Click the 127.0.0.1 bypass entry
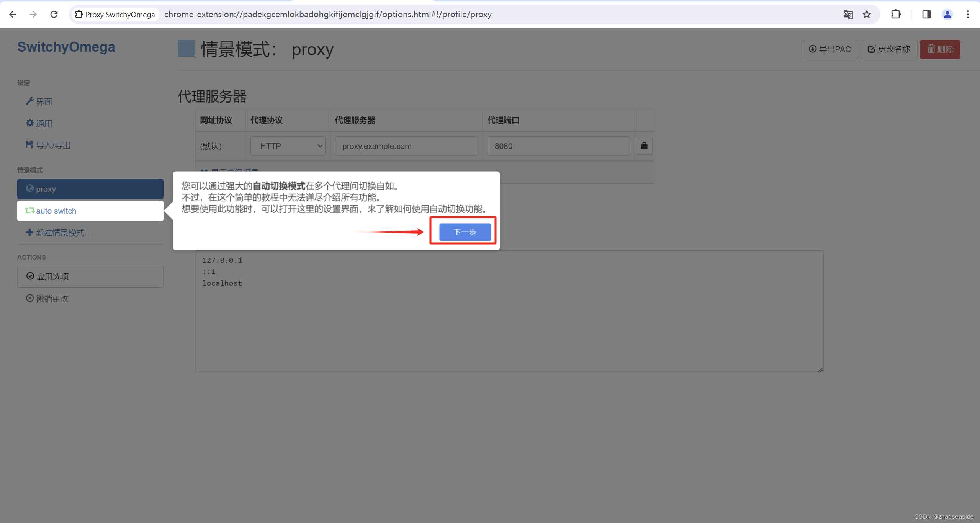Image resolution: width=980 pixels, height=523 pixels. (x=222, y=260)
